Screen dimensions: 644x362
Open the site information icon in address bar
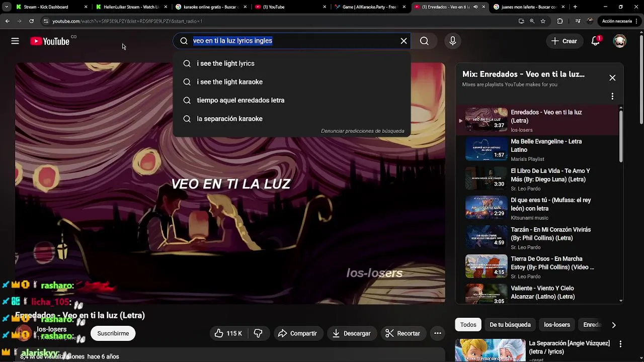pyautogui.click(x=46, y=21)
